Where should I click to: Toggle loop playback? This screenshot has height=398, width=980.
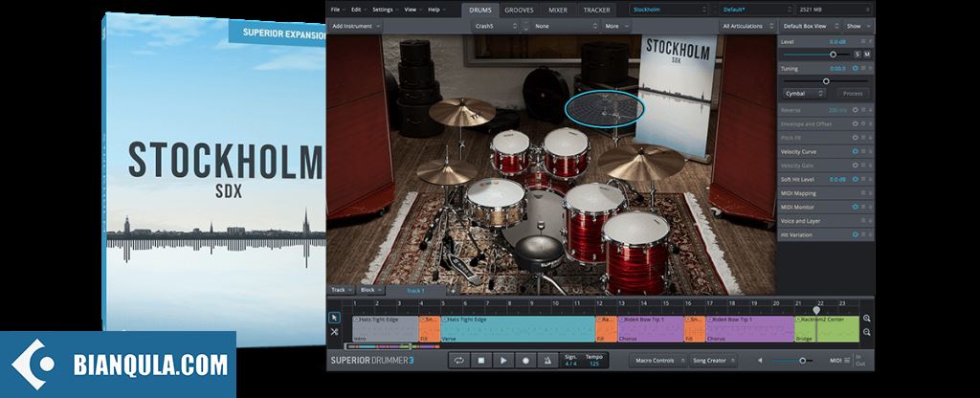pos(459,361)
